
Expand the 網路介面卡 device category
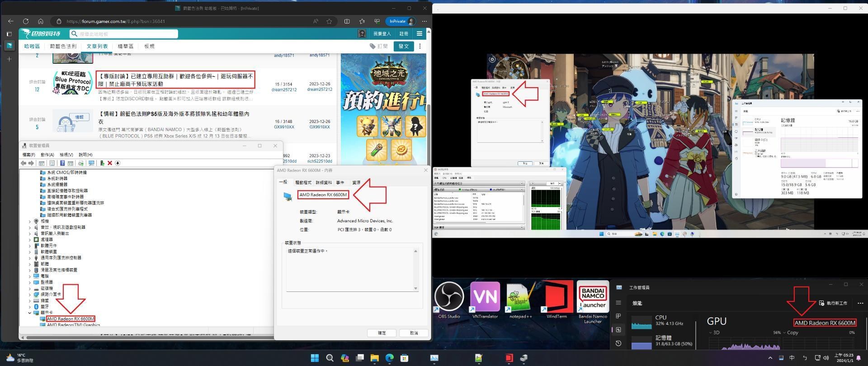click(x=30, y=294)
